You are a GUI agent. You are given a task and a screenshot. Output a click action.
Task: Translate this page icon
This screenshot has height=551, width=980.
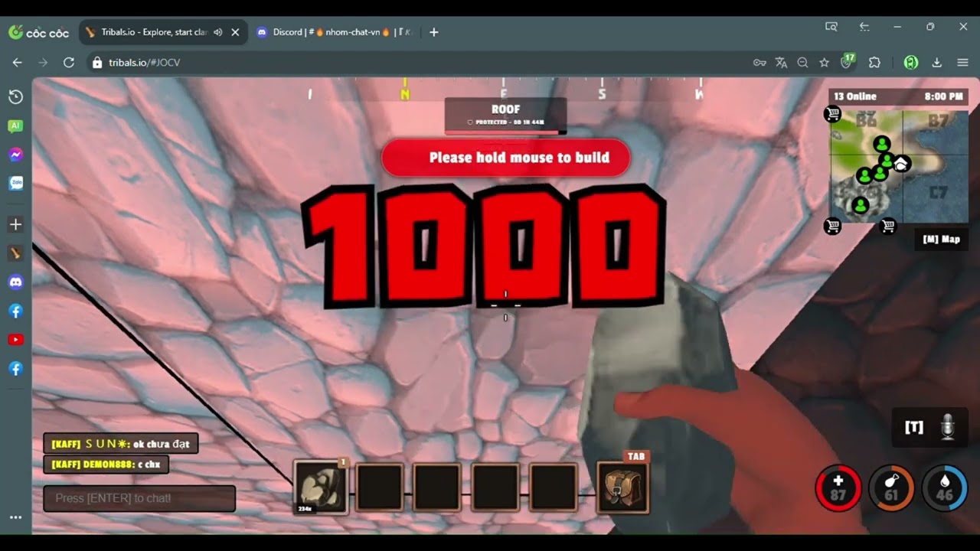point(781,63)
